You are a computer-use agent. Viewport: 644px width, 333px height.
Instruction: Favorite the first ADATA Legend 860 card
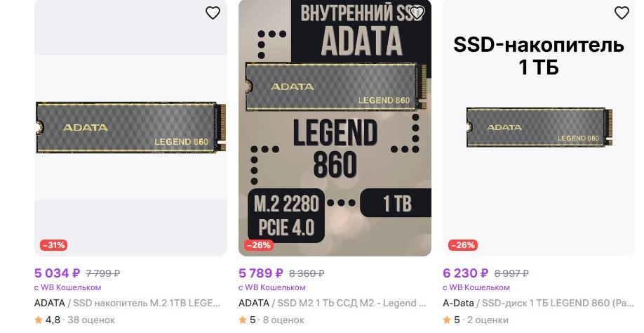(213, 13)
